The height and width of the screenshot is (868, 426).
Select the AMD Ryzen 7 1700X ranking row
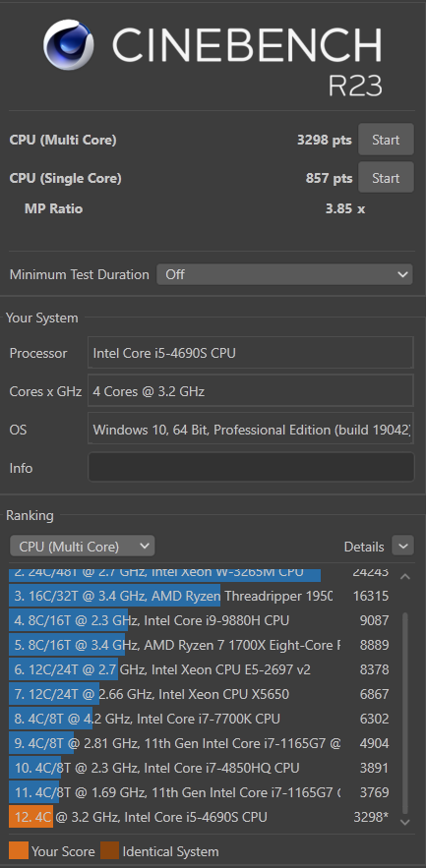pos(200,645)
